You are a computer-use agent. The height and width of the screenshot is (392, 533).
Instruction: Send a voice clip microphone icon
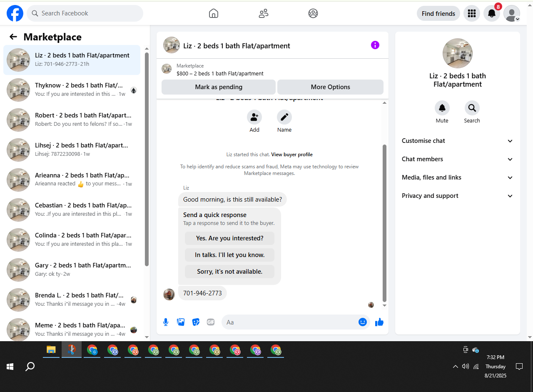pos(166,322)
